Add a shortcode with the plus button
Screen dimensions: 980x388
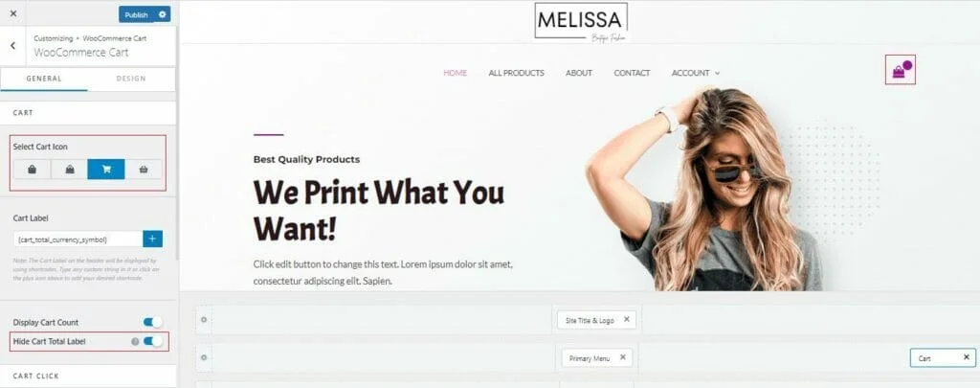point(152,240)
